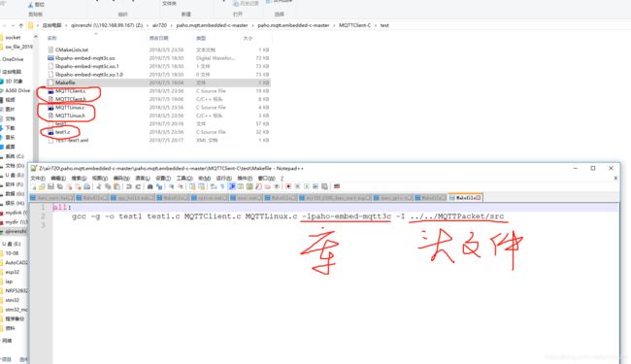Open Find with the binoculars icon
This screenshot has width=631, height=364.
click(x=150, y=186)
